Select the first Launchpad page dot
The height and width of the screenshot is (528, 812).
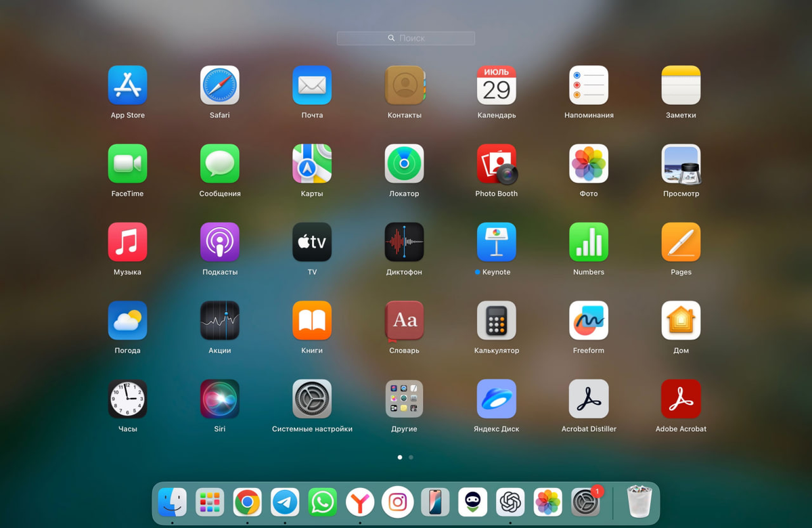coord(400,458)
